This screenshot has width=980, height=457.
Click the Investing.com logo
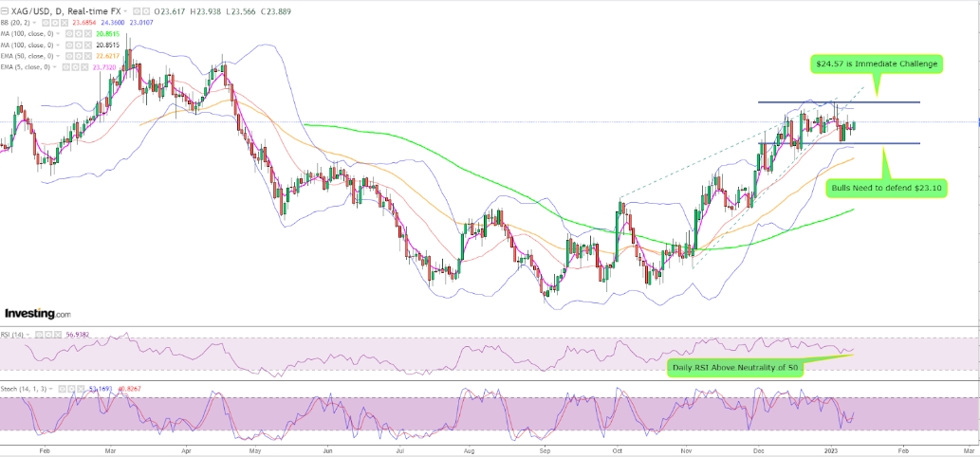[38, 313]
